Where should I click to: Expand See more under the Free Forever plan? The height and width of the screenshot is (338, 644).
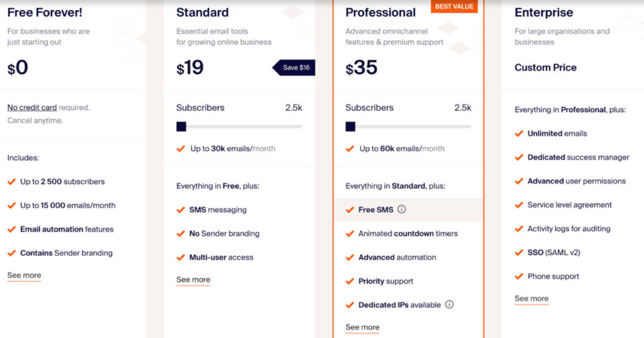click(24, 275)
